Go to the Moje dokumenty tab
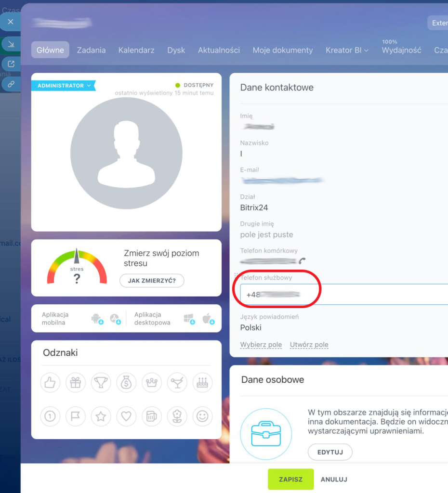 click(282, 50)
